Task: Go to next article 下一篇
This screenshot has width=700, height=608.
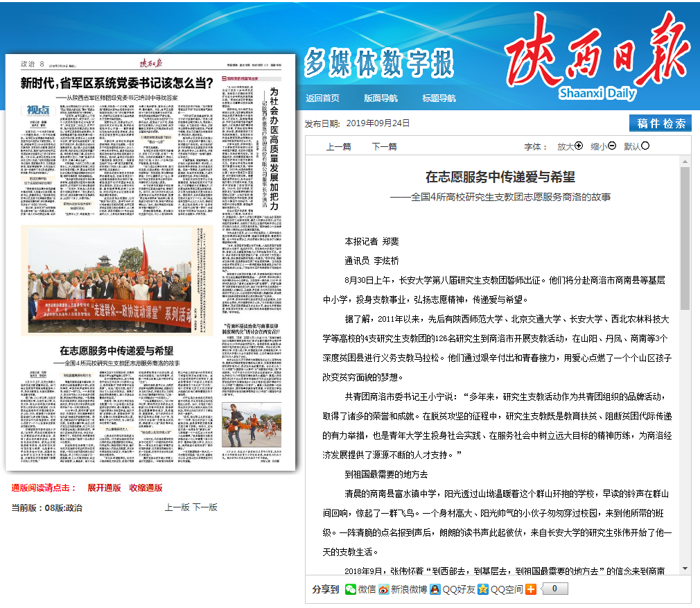Action: click(x=385, y=146)
